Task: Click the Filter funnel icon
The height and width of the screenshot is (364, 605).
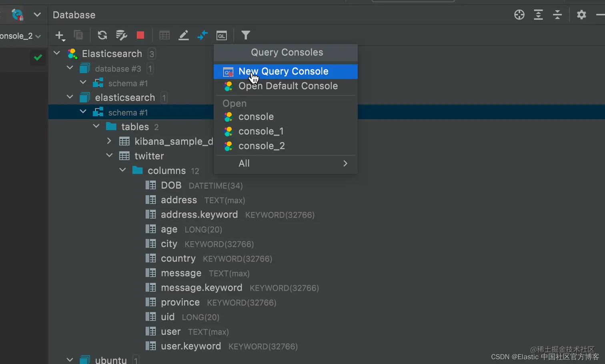Action: pos(246,35)
